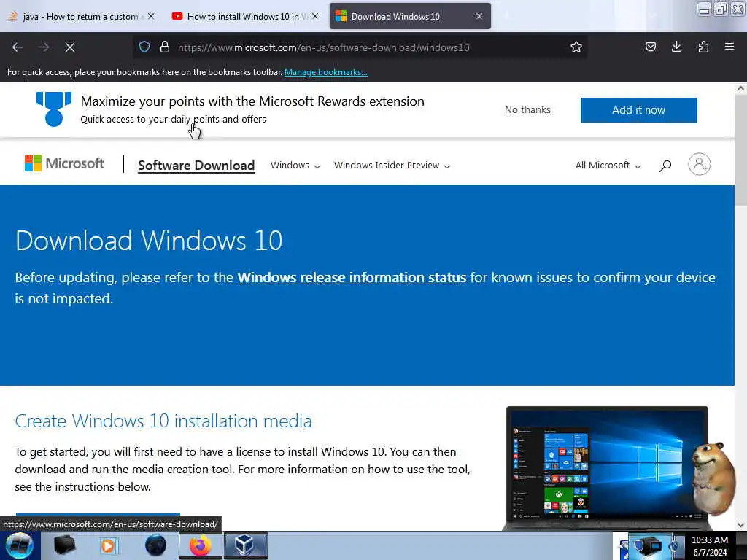
Task: Click the Create Windows 10 installation media heading
Action: click(163, 421)
